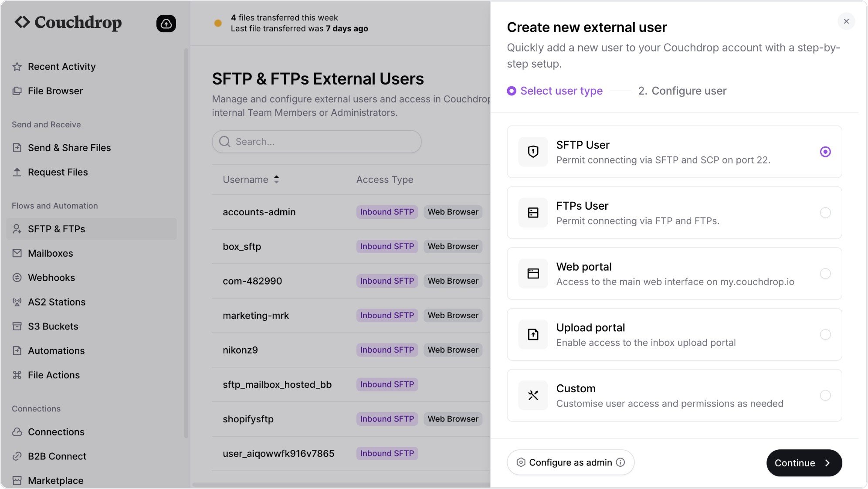This screenshot has width=868, height=489.
Task: Click the cloud upload icon beside Couchdrop logo
Action: [166, 24]
